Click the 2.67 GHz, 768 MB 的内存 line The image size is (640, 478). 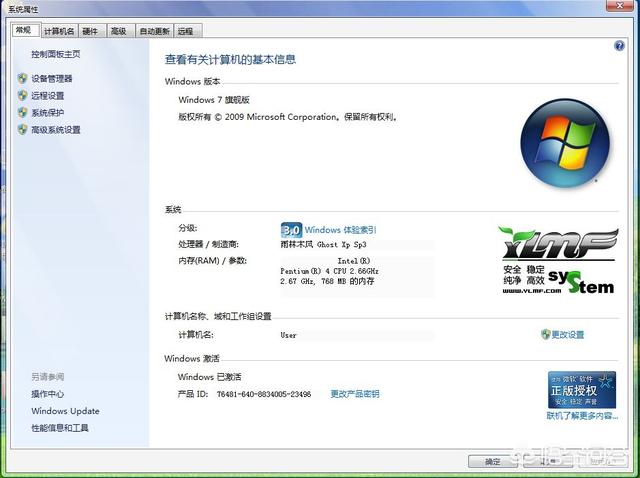327,281
